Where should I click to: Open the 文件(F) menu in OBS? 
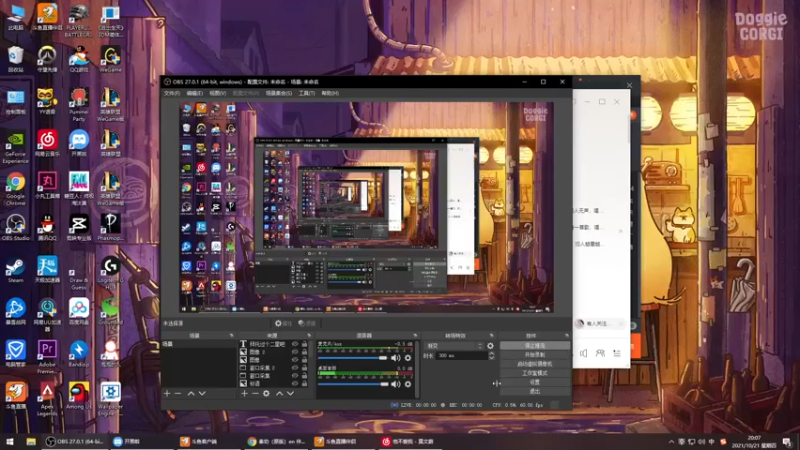172,93
